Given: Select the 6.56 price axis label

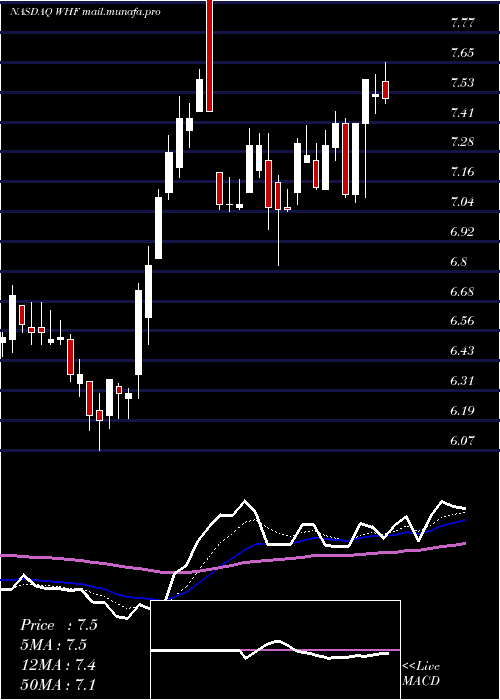Looking at the screenshot, I should 462,321.
